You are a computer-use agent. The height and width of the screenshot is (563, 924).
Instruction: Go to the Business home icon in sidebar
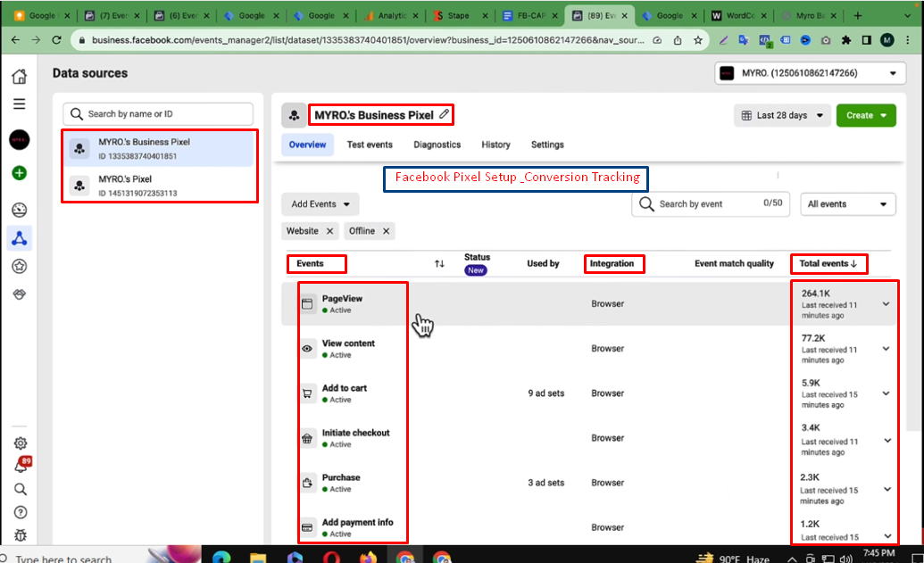20,76
